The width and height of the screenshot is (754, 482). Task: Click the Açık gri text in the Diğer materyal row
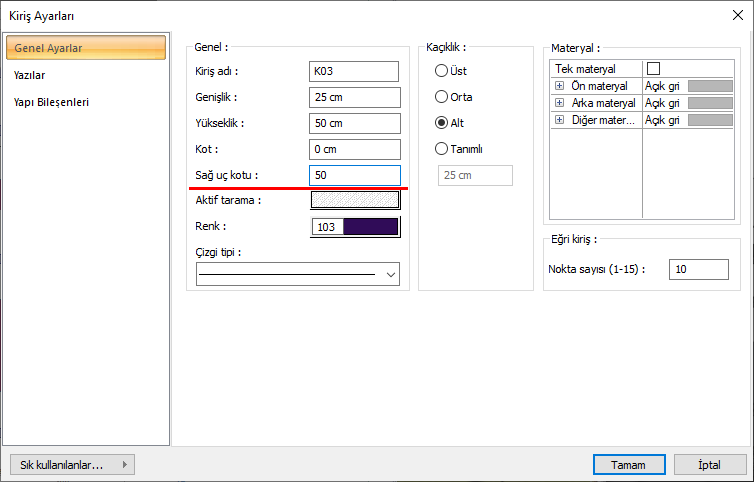point(662,120)
